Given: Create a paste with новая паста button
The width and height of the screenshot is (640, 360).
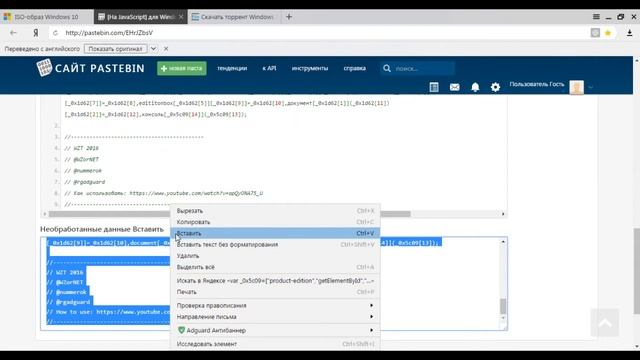Looking at the screenshot, I should click(182, 68).
